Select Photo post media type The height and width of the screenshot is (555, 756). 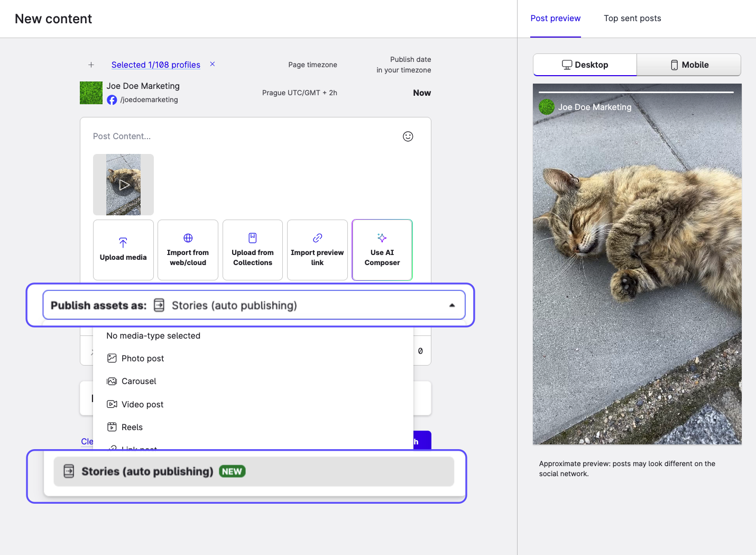click(x=142, y=359)
